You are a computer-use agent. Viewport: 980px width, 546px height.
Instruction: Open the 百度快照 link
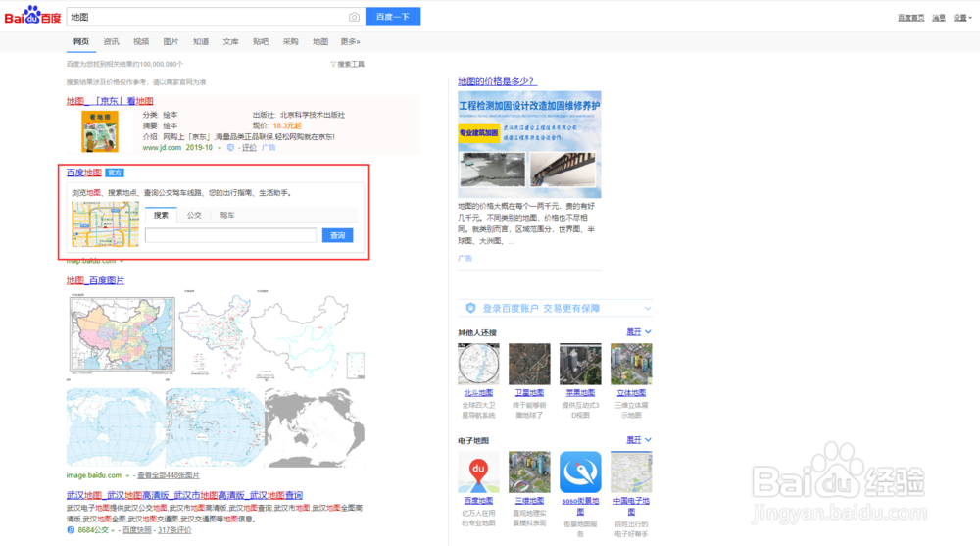coord(137,529)
